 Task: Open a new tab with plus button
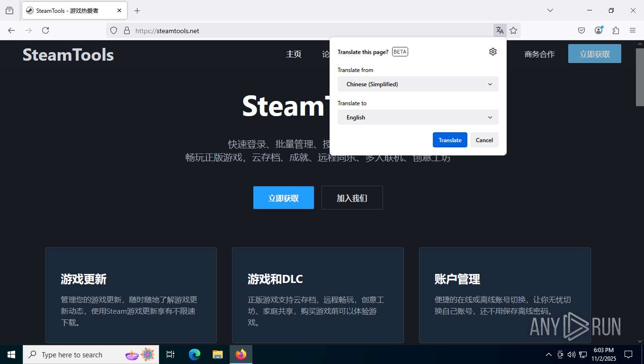click(137, 10)
